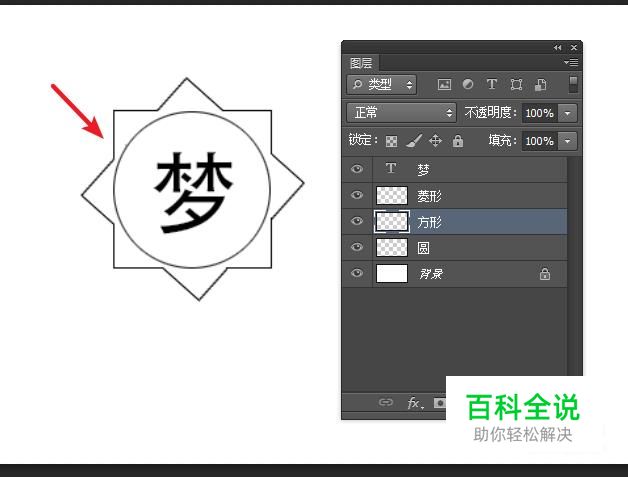Viewport: 628px width, 477px height.
Task: Filter layers by pixel image icon
Action: [x=444, y=85]
